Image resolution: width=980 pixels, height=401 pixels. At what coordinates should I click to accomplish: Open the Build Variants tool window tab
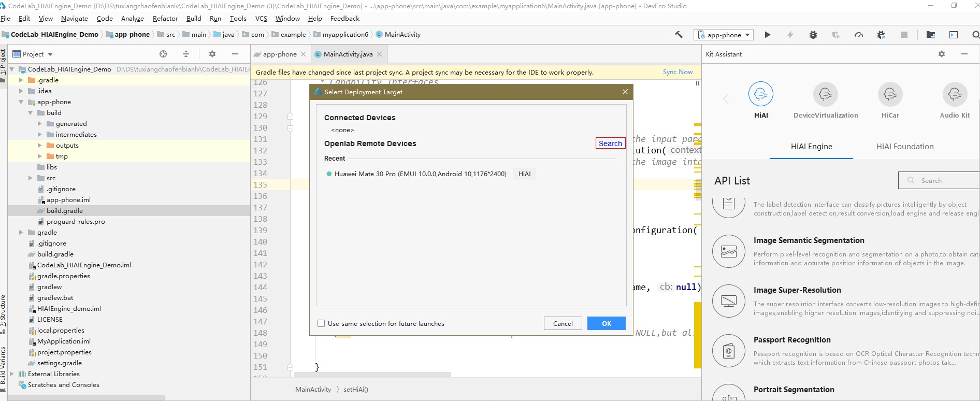tap(3, 370)
